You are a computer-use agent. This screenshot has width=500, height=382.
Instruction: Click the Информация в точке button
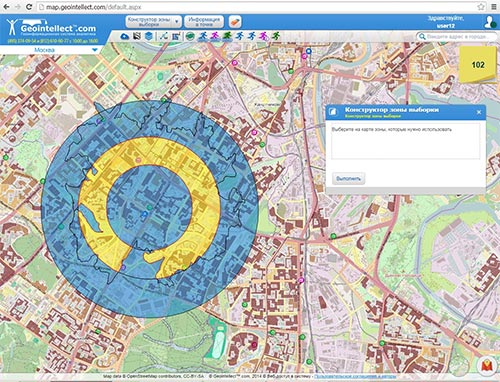[204, 22]
